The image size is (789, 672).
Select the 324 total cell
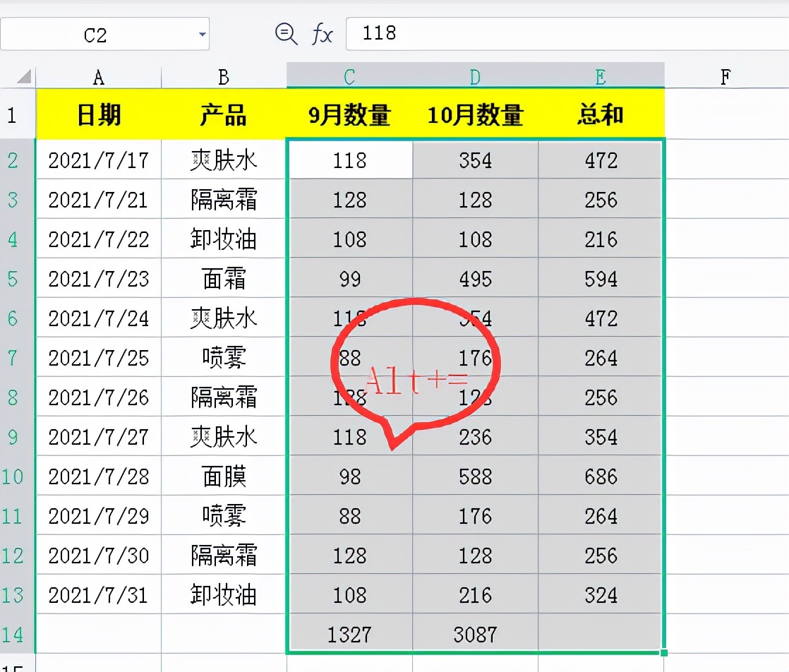point(601,594)
